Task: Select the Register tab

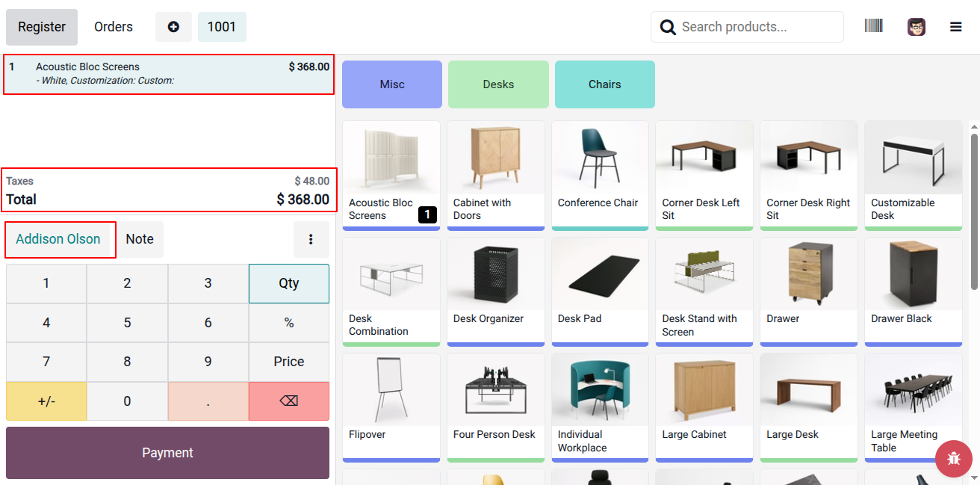Action: (42, 27)
